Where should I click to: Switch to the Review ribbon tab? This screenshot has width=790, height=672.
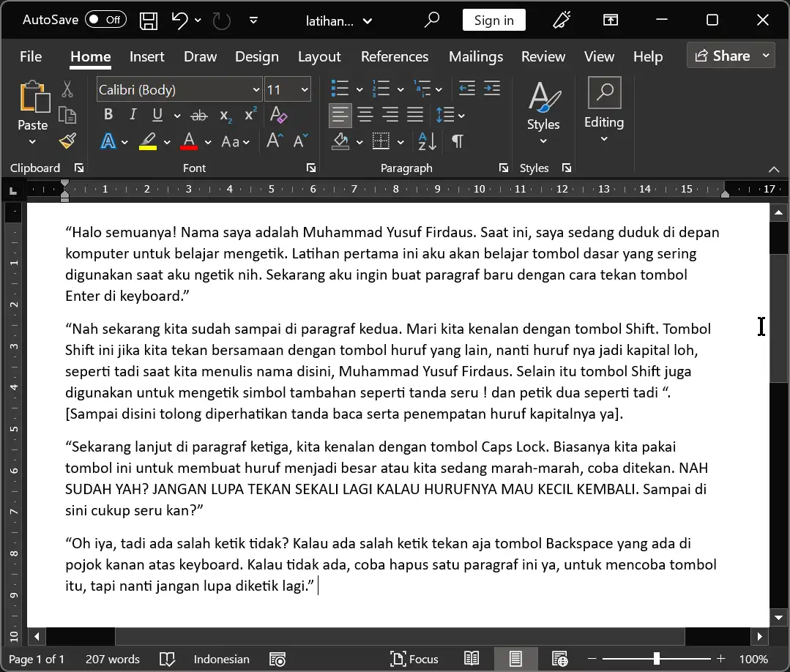(x=543, y=56)
